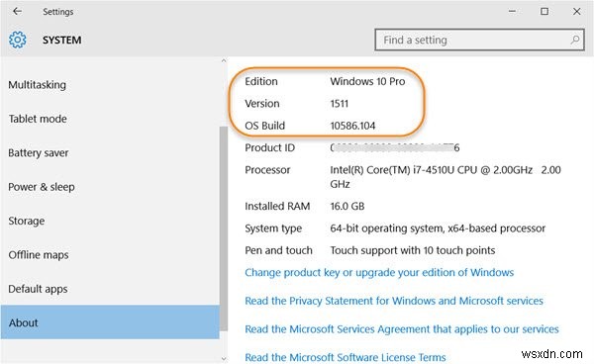Click the 16.0 GB installed RAM value
This screenshot has height=364, width=594.
click(x=347, y=206)
